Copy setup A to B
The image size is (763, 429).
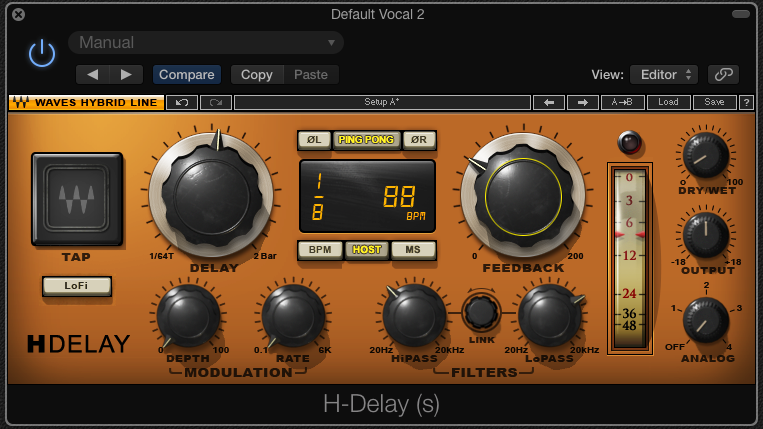click(622, 102)
